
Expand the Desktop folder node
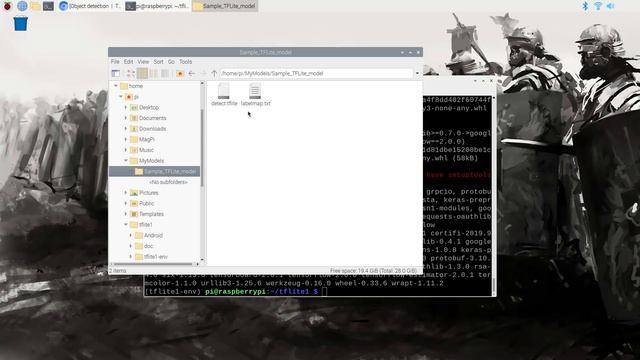(126, 107)
